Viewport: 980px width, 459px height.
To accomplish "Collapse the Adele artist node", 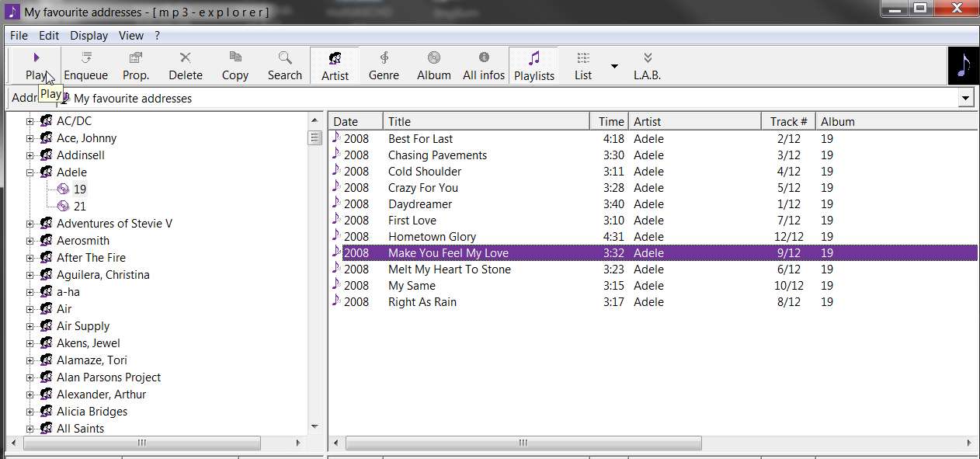I will point(30,172).
